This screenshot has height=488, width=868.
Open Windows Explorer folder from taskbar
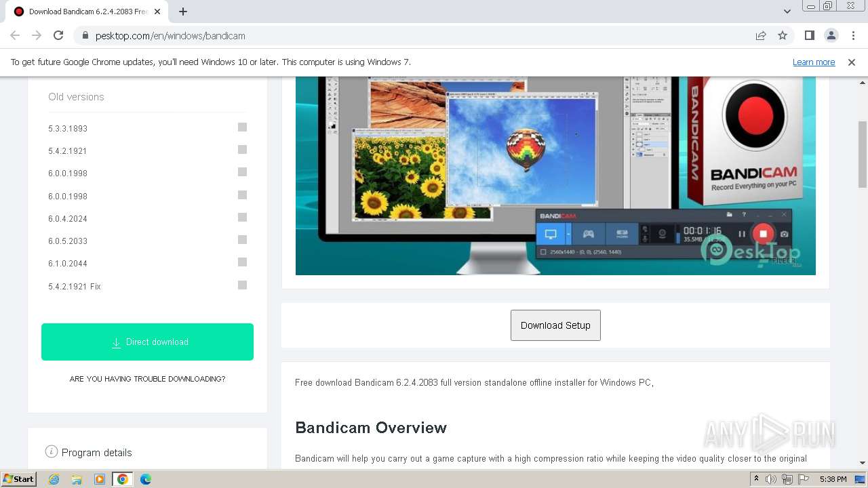(77, 479)
